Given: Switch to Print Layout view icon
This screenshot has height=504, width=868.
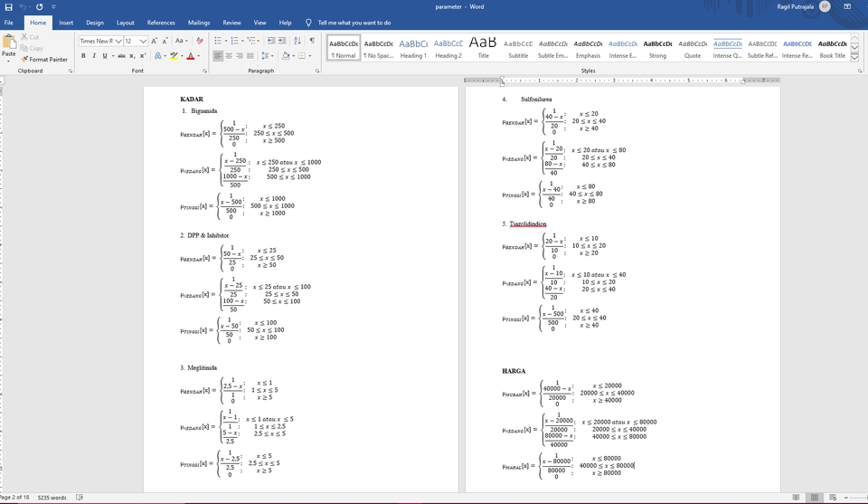Looking at the screenshot, I should 815,498.
